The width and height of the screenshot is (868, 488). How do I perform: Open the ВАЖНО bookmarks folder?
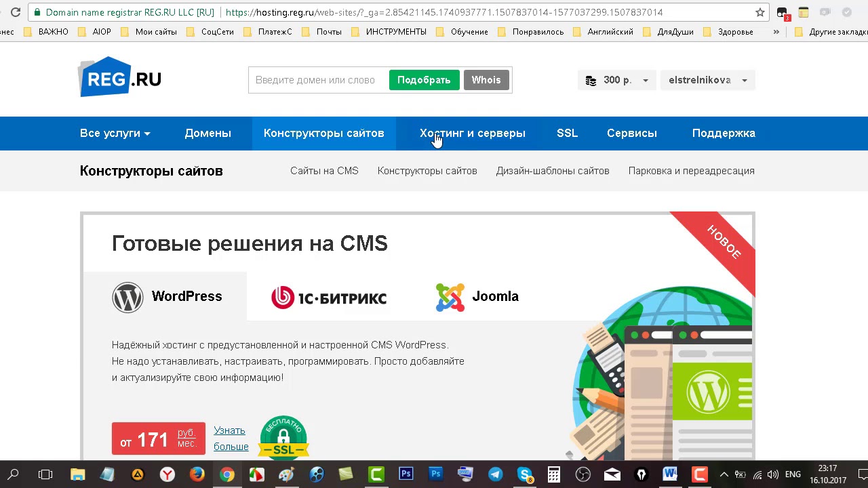click(x=46, y=32)
